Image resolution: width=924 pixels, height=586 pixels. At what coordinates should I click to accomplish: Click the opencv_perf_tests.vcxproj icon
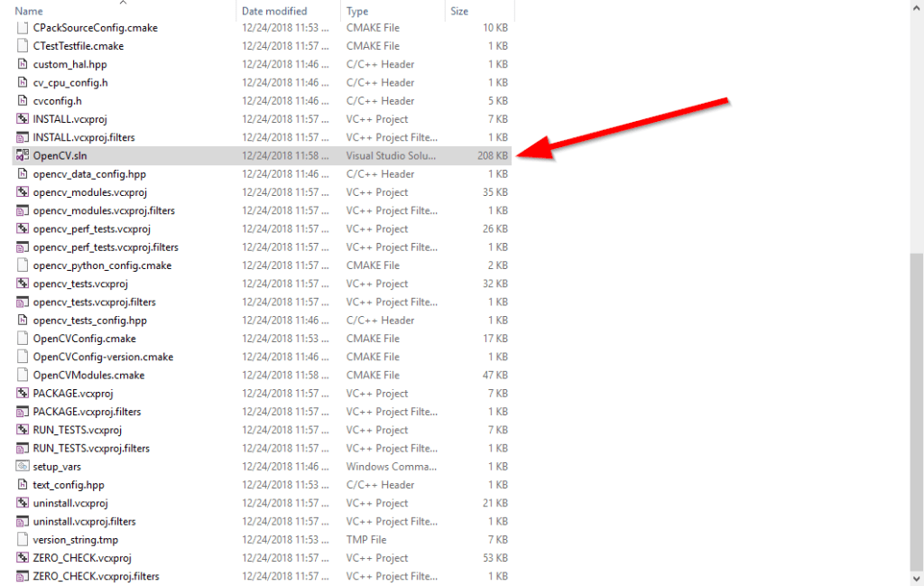tap(23, 228)
